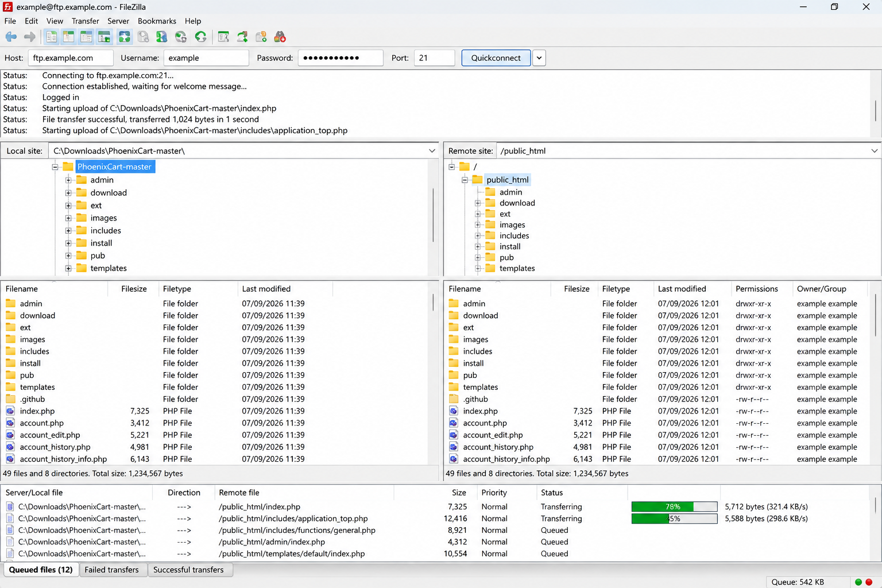Open the Quickconnect history dropdown arrow
Screen dimensions: 882x588
click(x=539, y=58)
